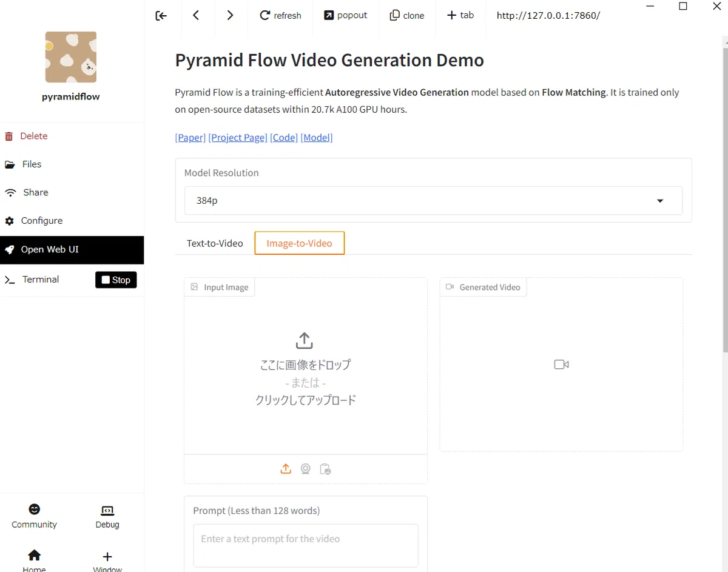Open the Model Resolution dropdown
The height and width of the screenshot is (572, 728).
(x=433, y=201)
